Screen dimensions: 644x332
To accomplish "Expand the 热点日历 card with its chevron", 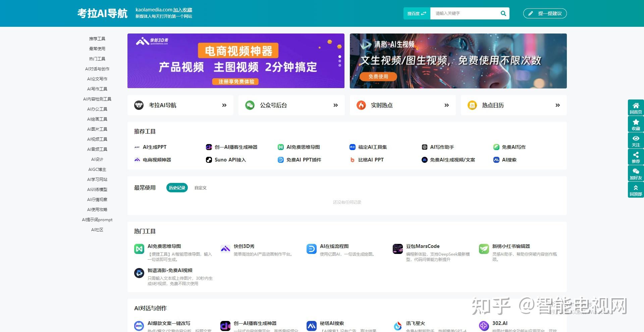I will pos(557,105).
